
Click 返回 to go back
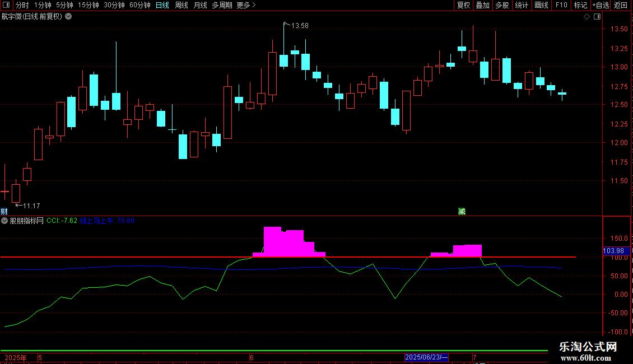point(621,5)
